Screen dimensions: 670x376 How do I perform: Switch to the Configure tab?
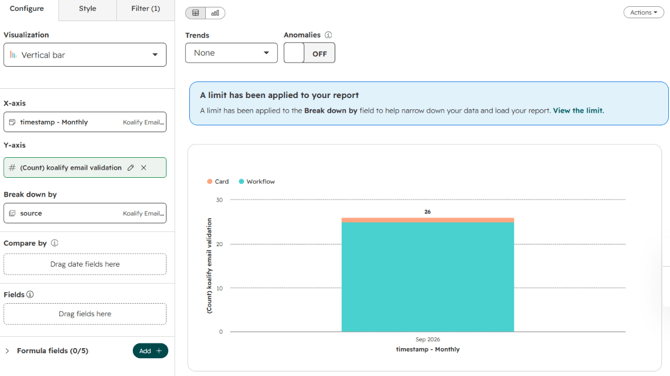pyautogui.click(x=27, y=9)
